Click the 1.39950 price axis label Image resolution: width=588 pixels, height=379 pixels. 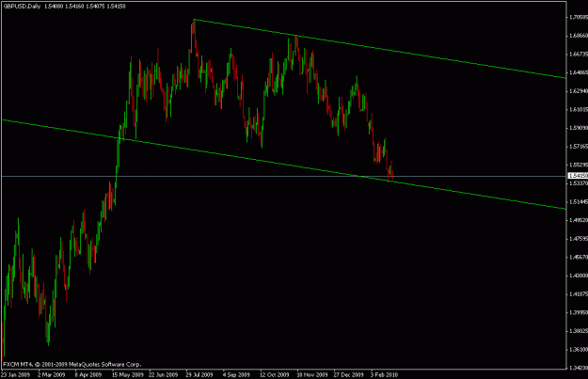(579, 312)
